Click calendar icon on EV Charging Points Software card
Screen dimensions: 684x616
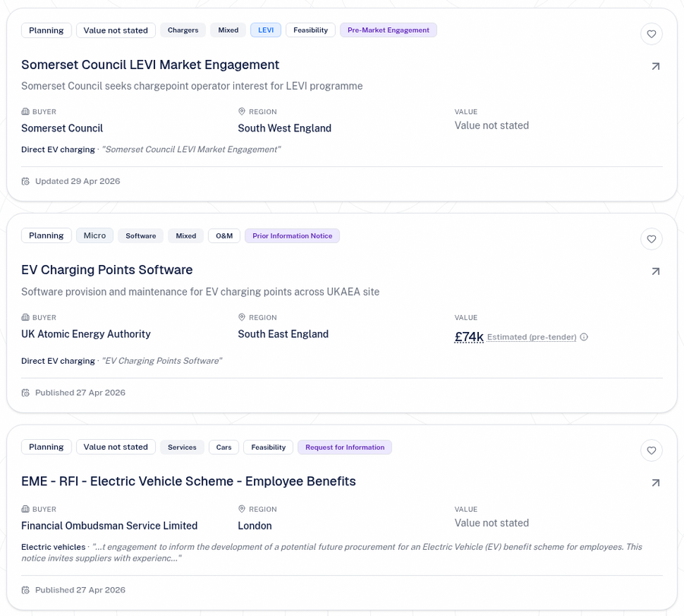point(26,393)
